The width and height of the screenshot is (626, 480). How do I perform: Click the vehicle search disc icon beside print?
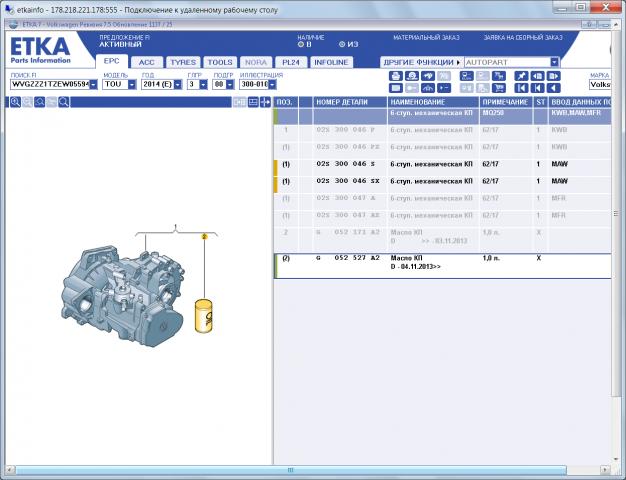point(412,76)
